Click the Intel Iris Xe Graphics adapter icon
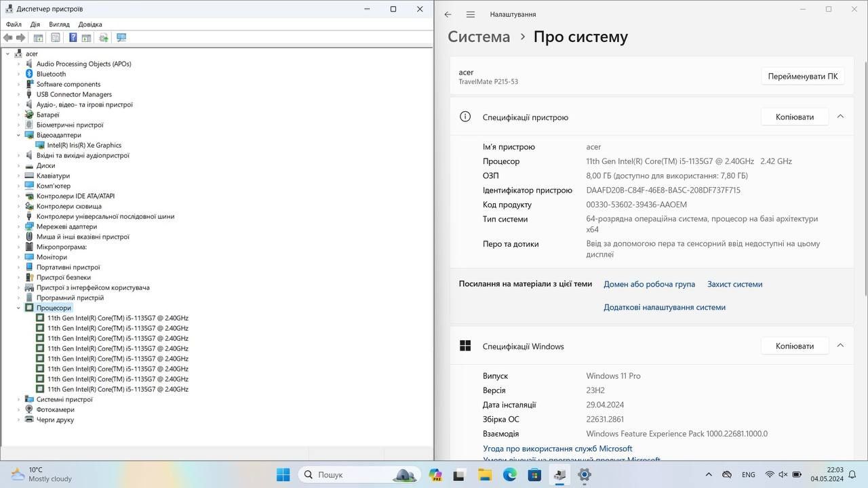This screenshot has height=488, width=868. (40, 145)
